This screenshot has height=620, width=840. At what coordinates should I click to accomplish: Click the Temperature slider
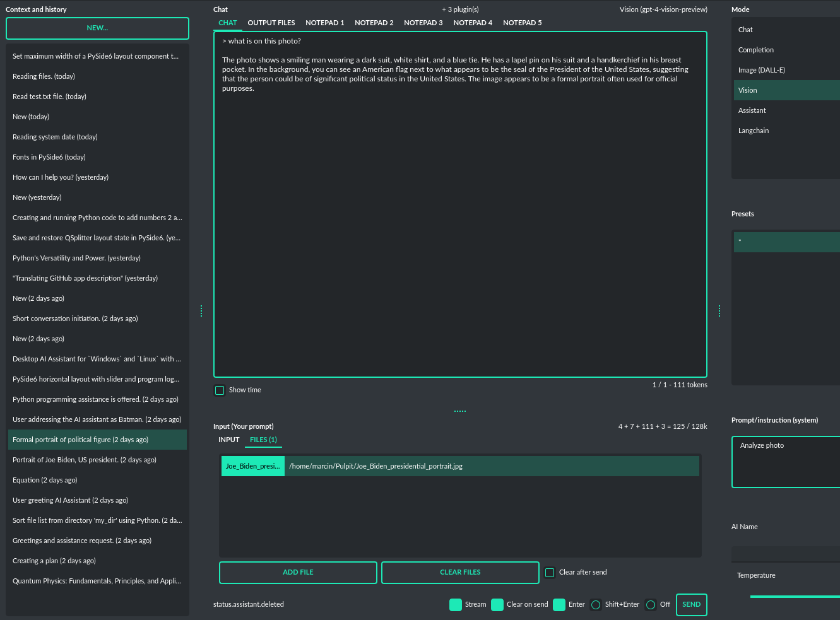point(795,596)
